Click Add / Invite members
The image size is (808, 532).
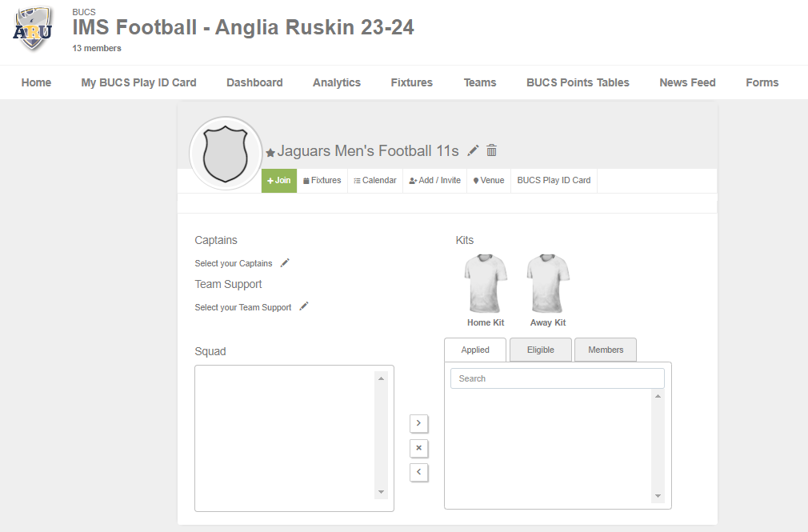435,181
